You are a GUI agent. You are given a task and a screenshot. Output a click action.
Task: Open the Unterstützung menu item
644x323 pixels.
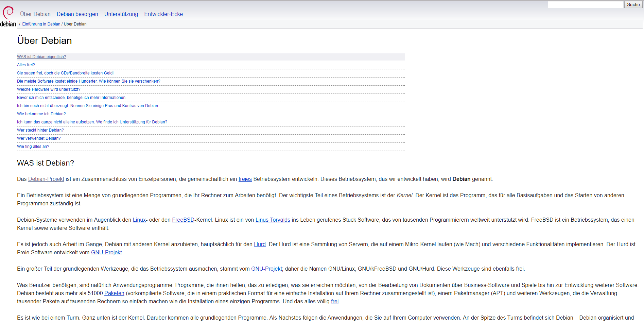(121, 14)
